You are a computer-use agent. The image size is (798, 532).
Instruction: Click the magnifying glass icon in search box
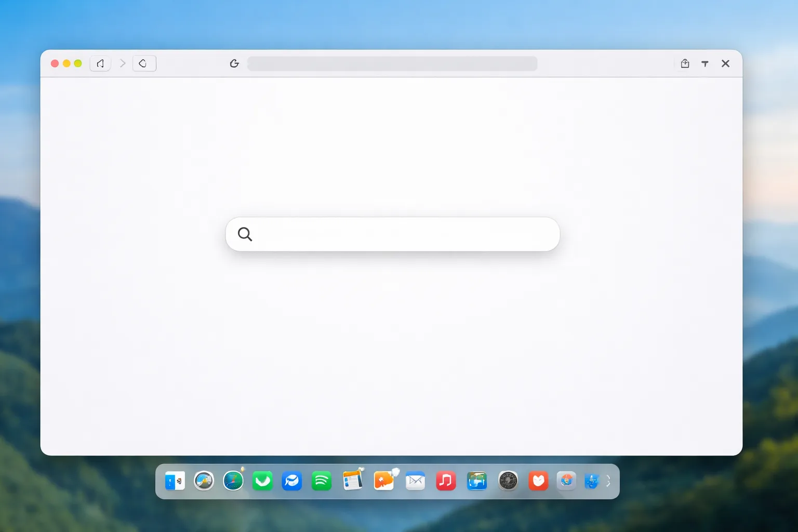tap(245, 234)
